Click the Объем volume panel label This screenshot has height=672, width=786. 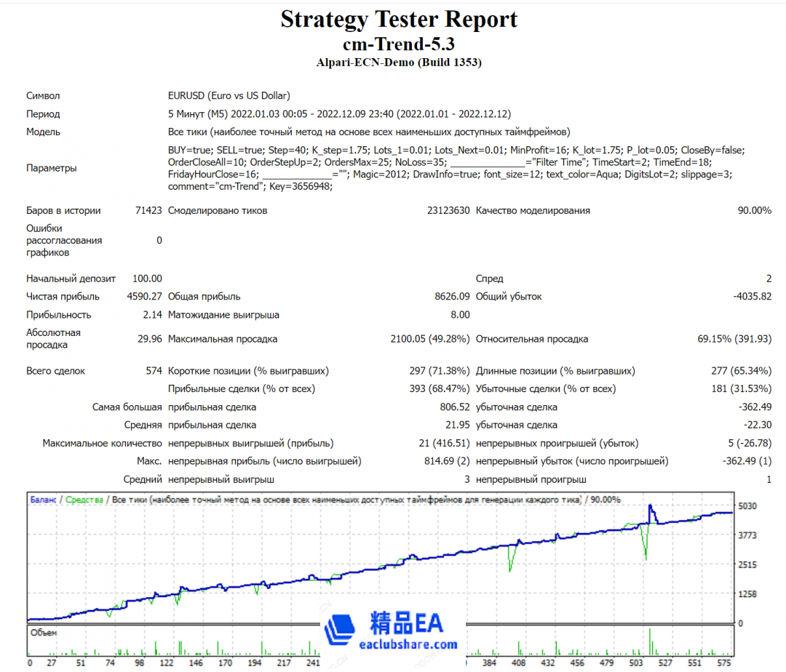tap(43, 632)
